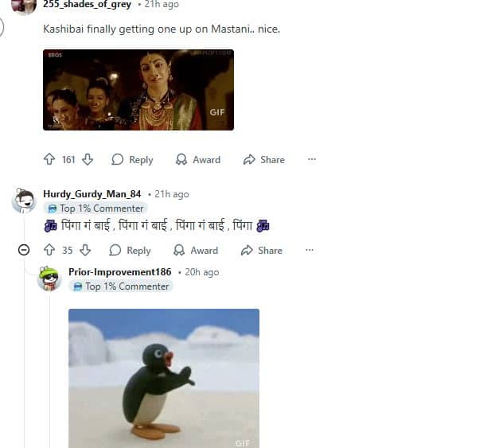Collapse the Hurdy_Gurdy_Man_84 comment thread
The height and width of the screenshot is (448, 499).
pyautogui.click(x=24, y=250)
